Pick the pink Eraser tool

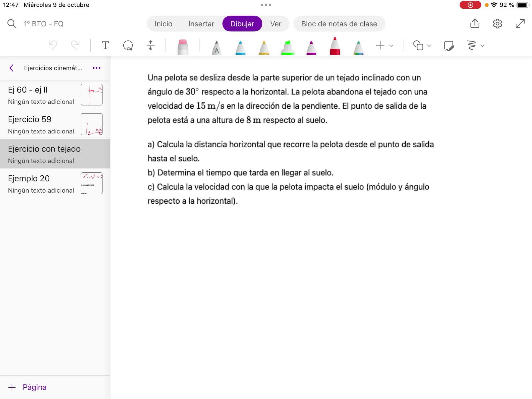click(183, 47)
